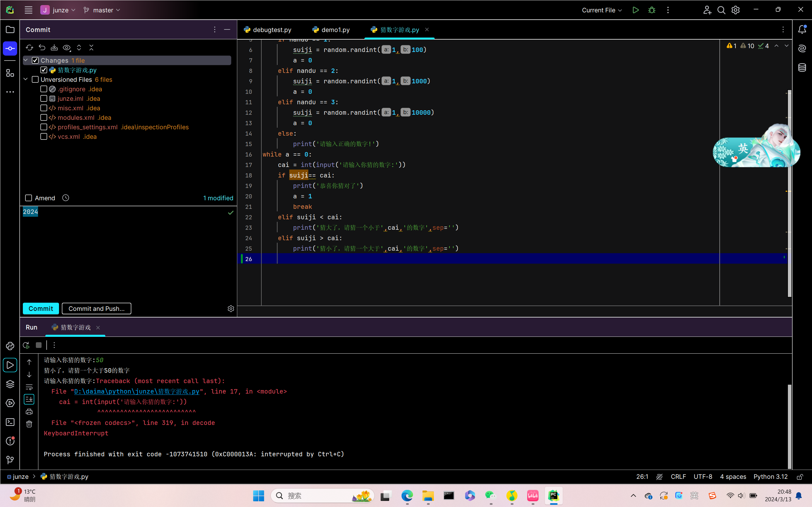Open the Python Console tool window icon

[x=10, y=346]
